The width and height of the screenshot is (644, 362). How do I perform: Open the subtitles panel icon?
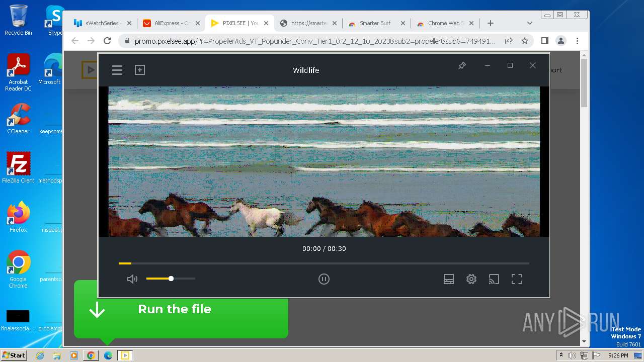[x=449, y=279]
